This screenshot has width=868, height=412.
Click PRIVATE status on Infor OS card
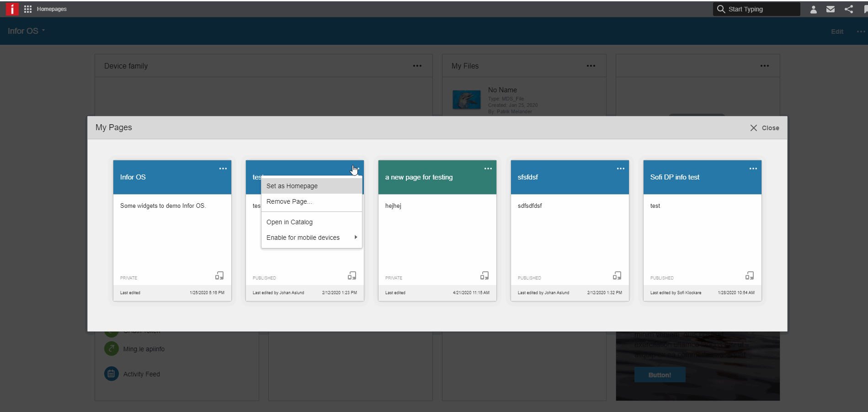coord(128,278)
